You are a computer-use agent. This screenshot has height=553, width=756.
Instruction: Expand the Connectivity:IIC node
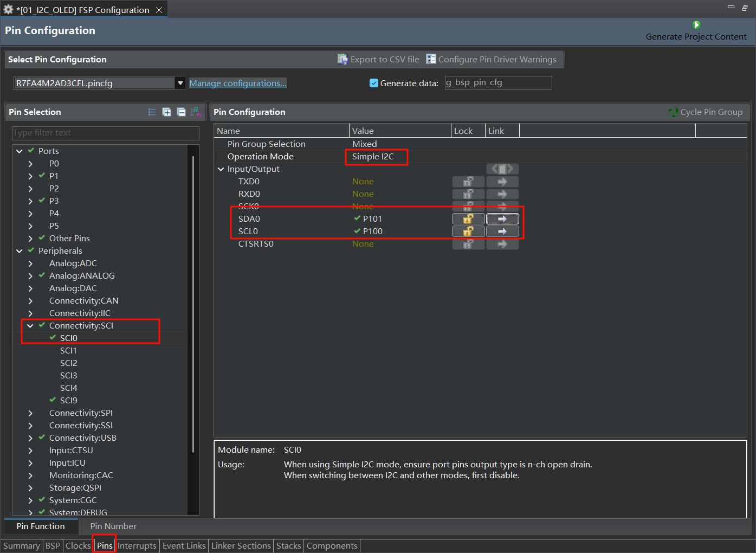point(30,313)
